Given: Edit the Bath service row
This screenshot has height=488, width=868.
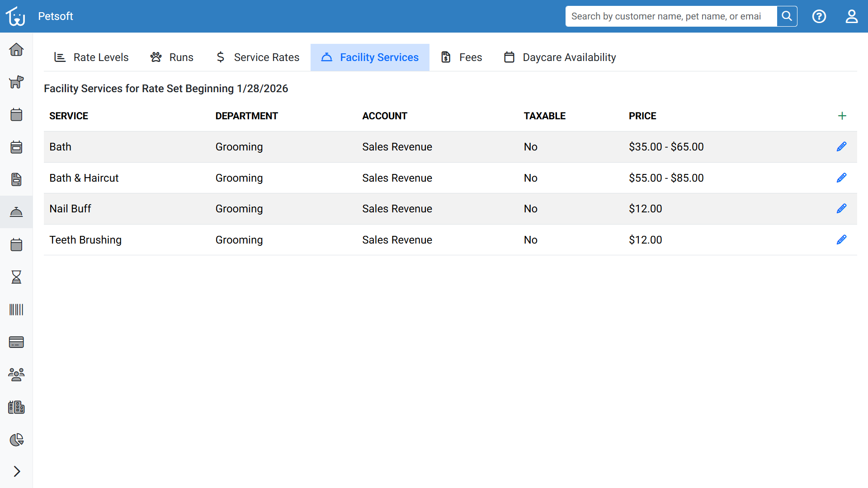Looking at the screenshot, I should point(841,147).
